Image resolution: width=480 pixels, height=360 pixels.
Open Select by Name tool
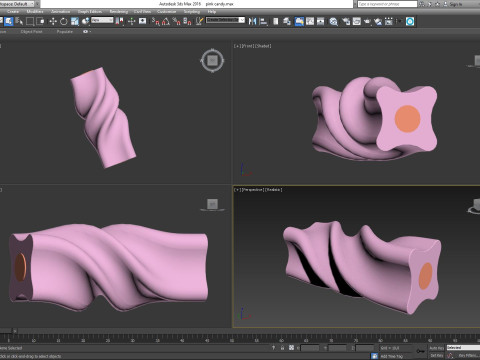pos(19,21)
